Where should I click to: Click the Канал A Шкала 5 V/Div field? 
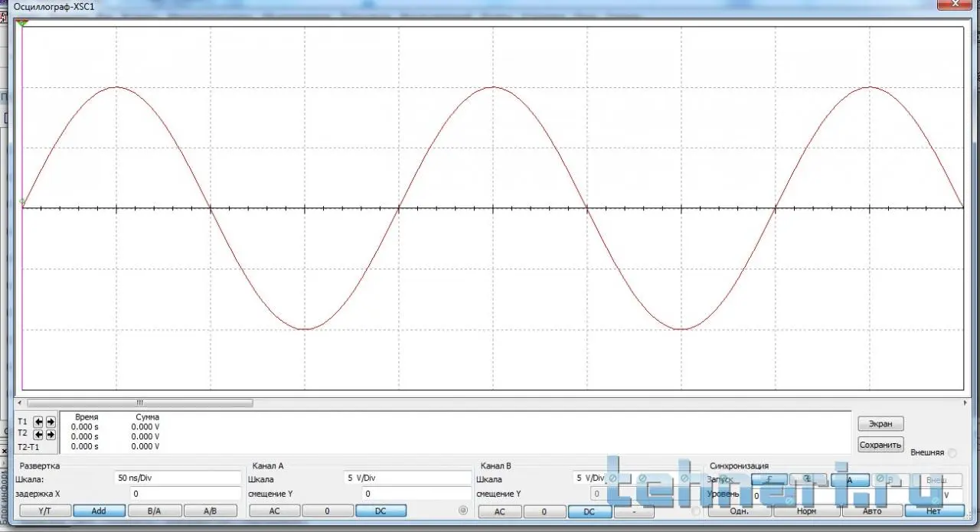tap(407, 478)
